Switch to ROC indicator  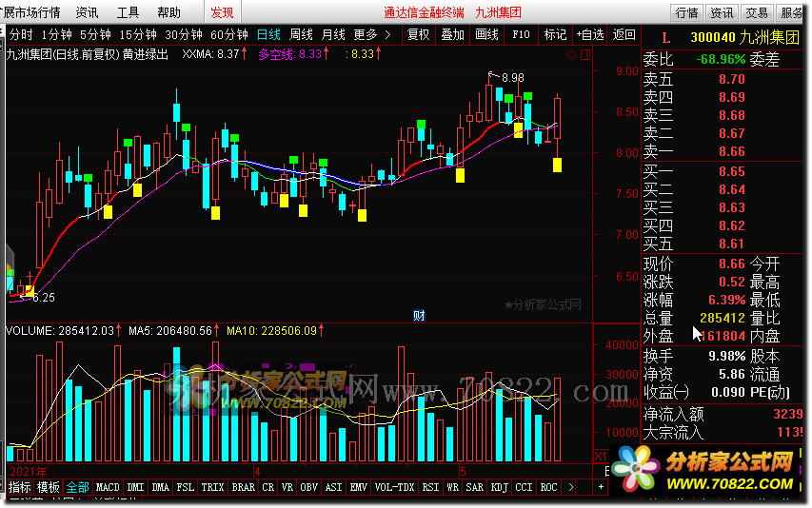point(549,487)
